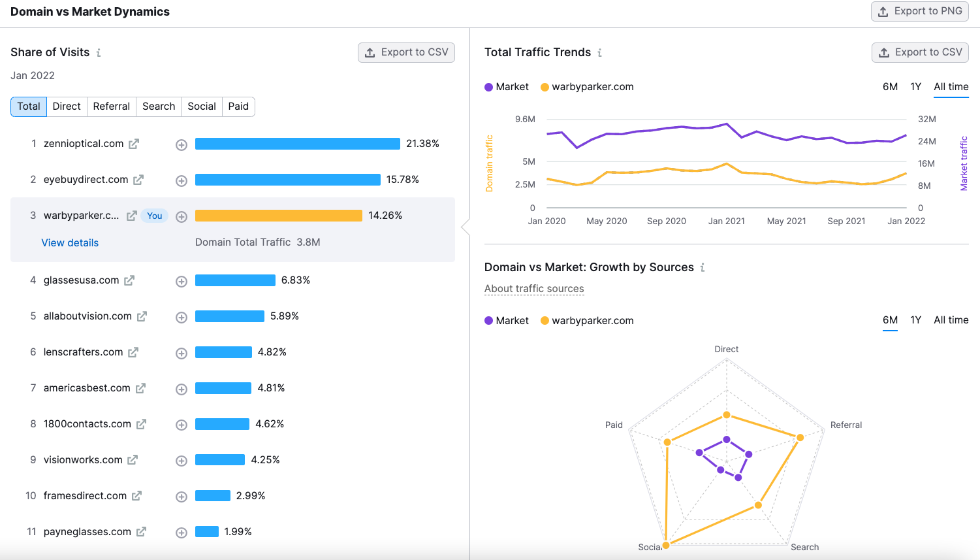Set Traffic Trends range to 1Y
980x560 pixels.
pyautogui.click(x=915, y=87)
